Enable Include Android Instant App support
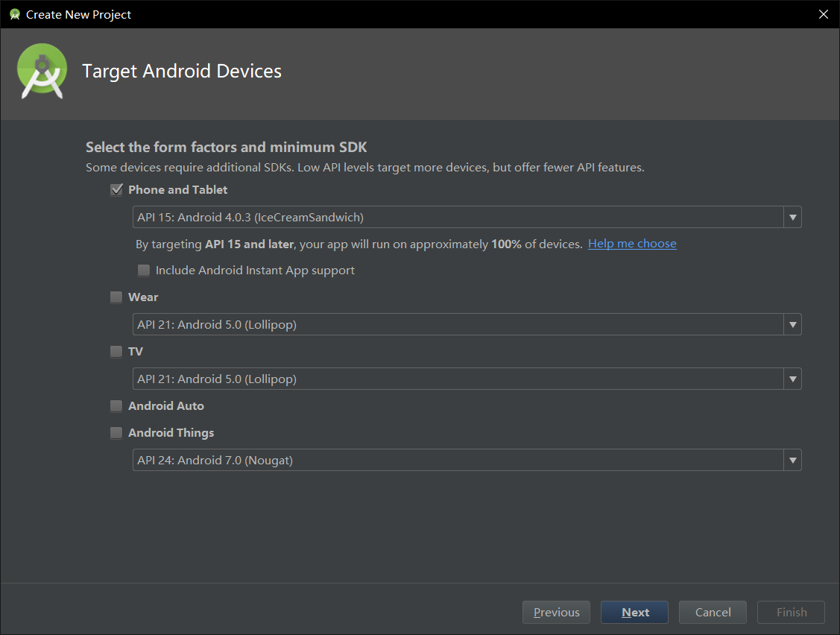The height and width of the screenshot is (635, 840). (x=144, y=271)
